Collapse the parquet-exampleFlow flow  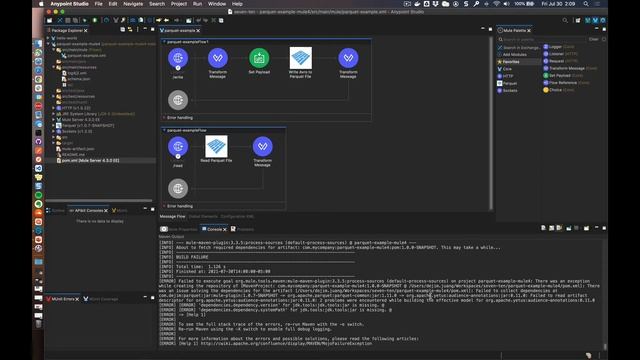tap(164, 130)
